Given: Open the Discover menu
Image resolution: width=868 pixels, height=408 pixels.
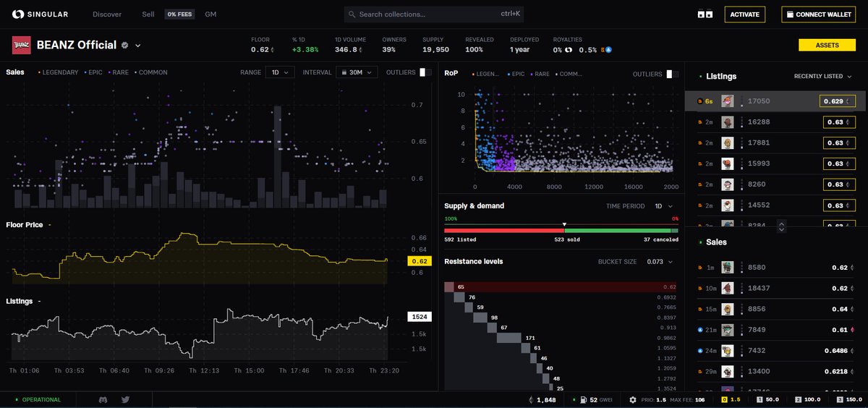Looking at the screenshot, I should point(107,14).
